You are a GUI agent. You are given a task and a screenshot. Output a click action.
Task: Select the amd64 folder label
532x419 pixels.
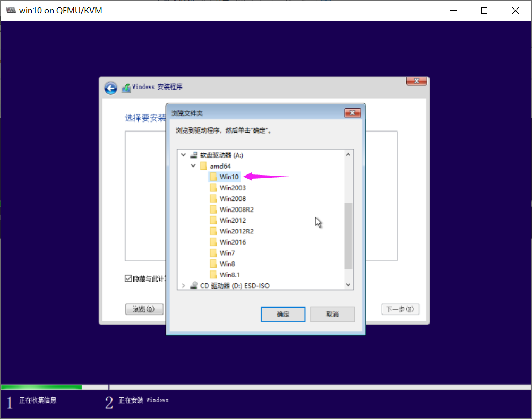[x=220, y=166]
